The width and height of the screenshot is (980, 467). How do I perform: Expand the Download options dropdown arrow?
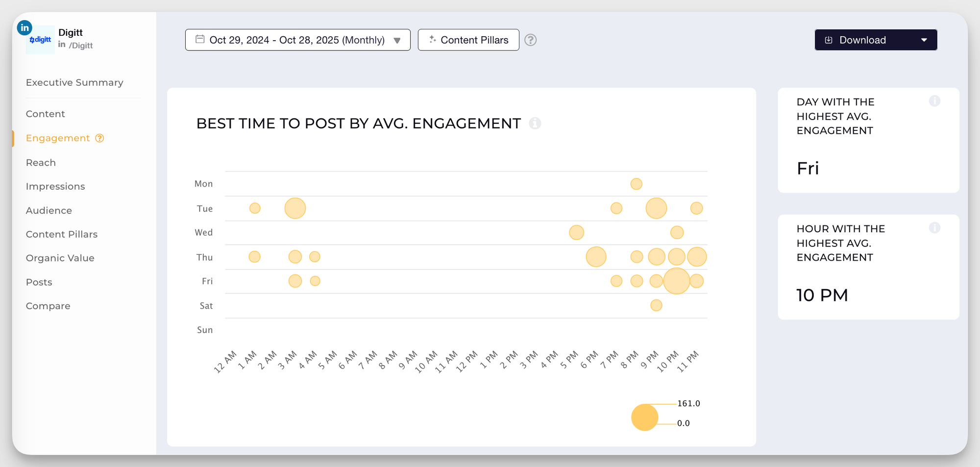point(924,40)
